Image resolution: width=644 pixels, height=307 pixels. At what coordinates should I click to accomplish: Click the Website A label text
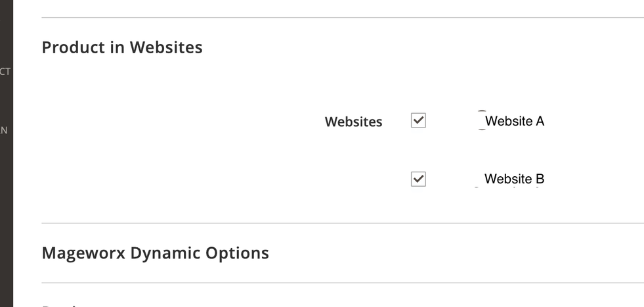[515, 121]
